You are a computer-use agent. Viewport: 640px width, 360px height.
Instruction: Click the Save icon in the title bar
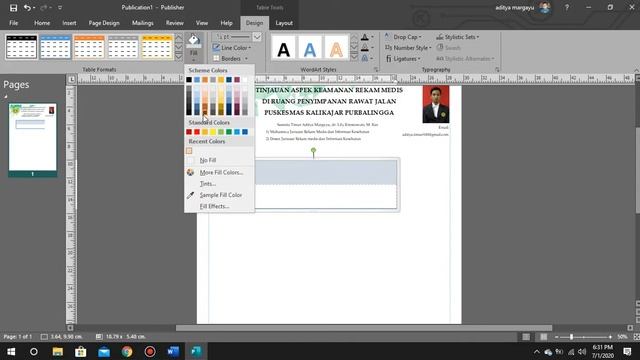point(13,8)
